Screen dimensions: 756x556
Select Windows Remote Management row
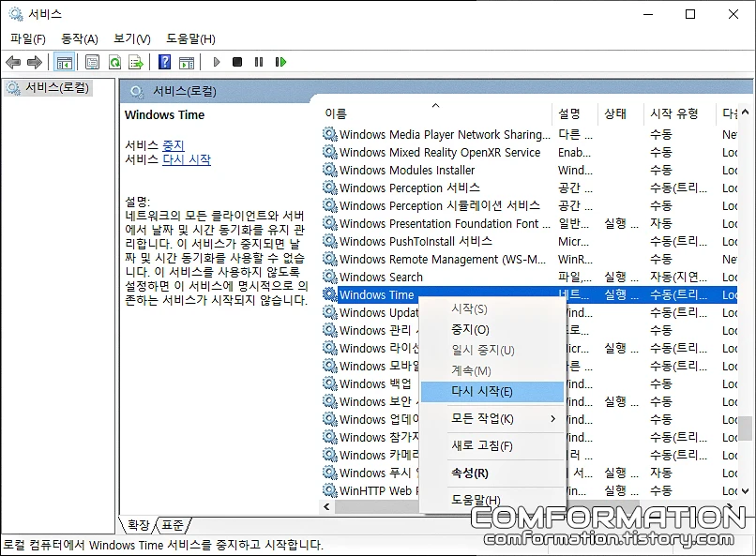pos(529,259)
